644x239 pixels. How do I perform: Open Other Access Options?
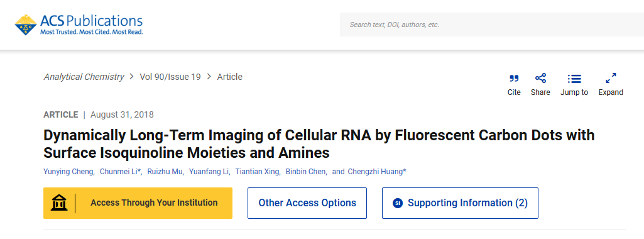307,203
